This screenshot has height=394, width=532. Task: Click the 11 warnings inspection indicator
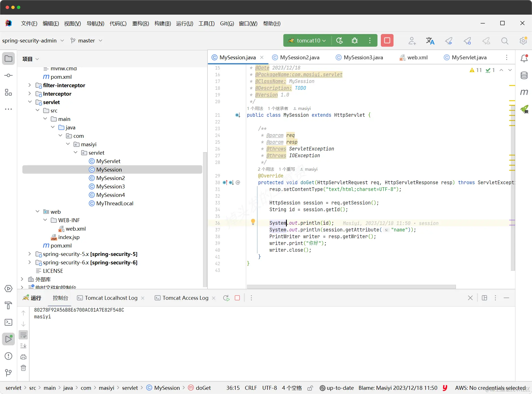[x=476, y=70]
